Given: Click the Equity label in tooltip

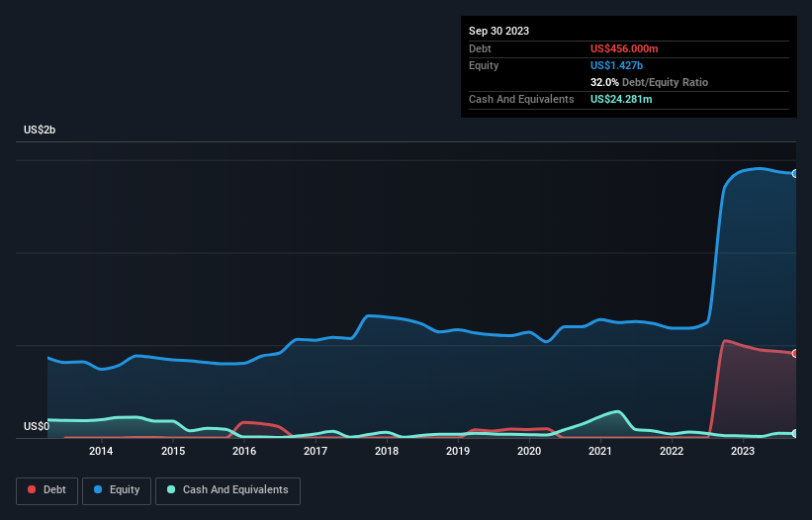Looking at the screenshot, I should click(x=484, y=65).
